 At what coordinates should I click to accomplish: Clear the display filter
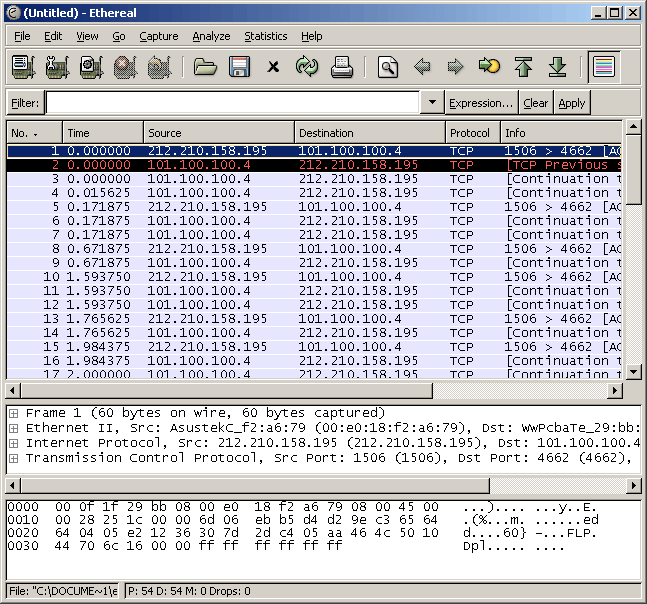click(536, 103)
